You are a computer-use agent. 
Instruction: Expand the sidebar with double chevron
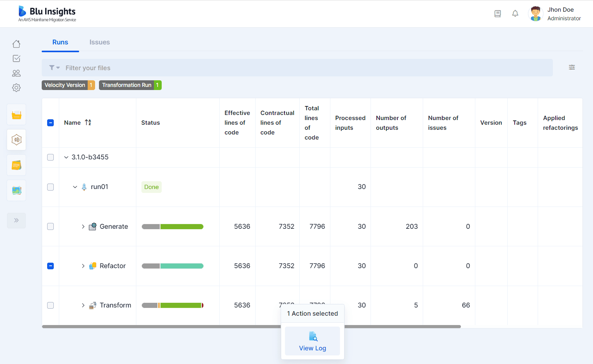(x=16, y=220)
